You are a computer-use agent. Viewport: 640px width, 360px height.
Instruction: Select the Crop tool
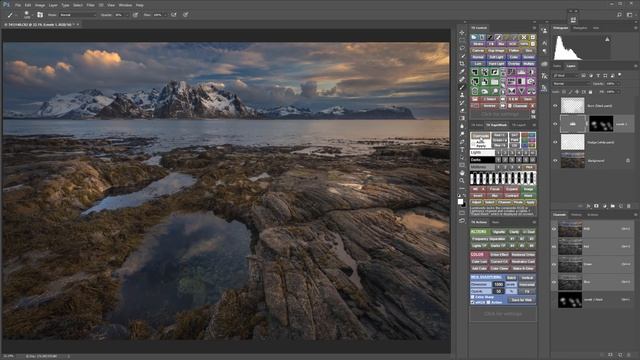(x=462, y=64)
